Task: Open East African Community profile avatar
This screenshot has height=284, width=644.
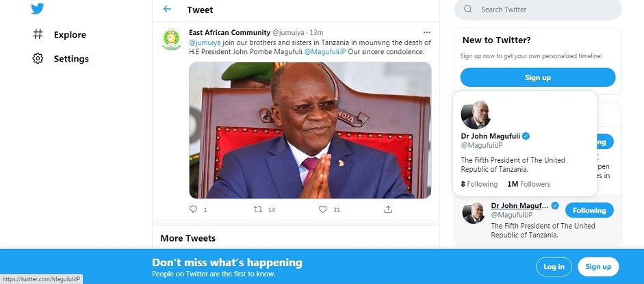Action: tap(171, 40)
